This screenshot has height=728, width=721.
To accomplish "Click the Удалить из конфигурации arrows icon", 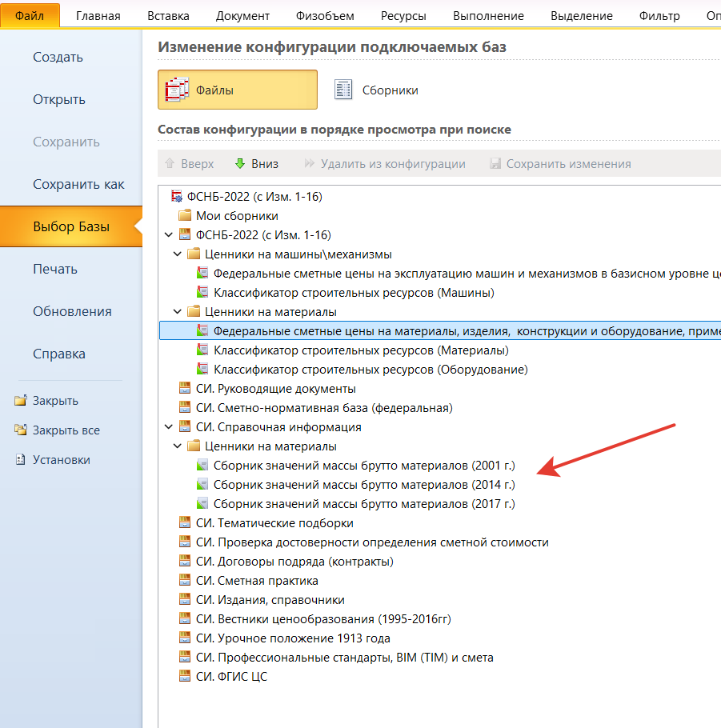I will pyautogui.click(x=309, y=163).
